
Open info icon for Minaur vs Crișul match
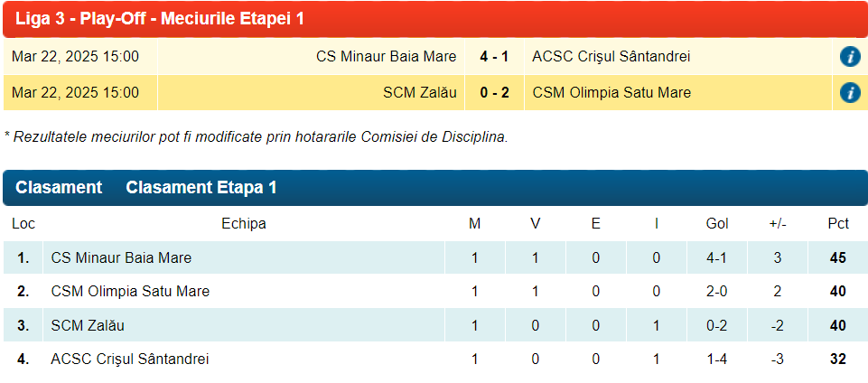pyautogui.click(x=849, y=57)
